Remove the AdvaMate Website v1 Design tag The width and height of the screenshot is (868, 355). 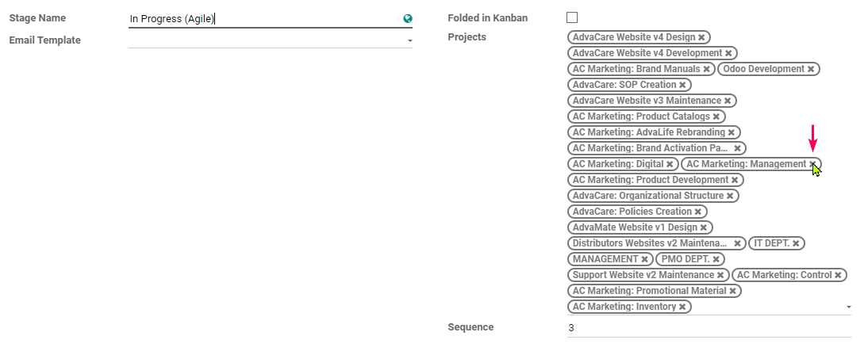click(x=704, y=228)
